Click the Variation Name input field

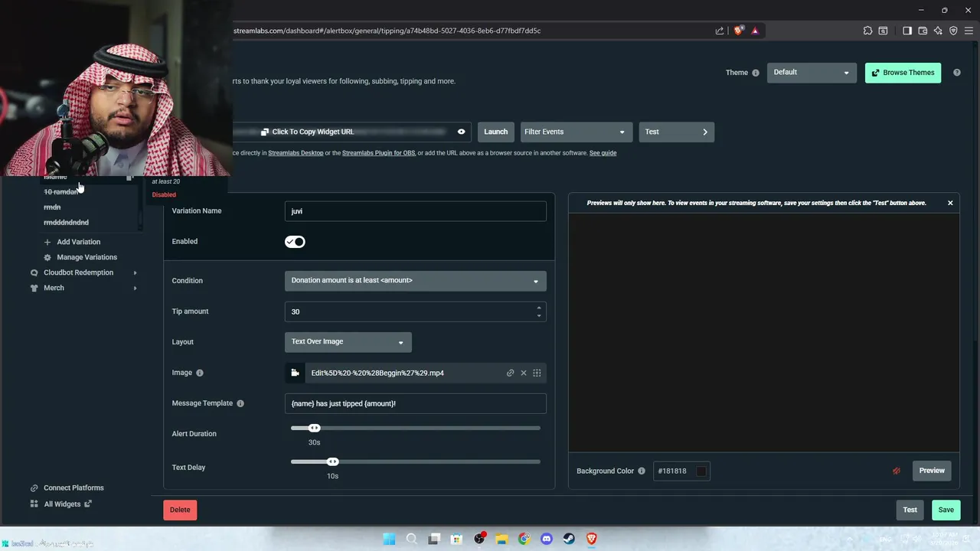(416, 211)
